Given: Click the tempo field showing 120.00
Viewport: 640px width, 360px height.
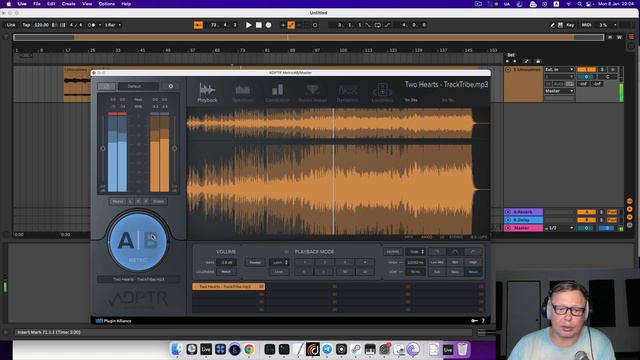Looking at the screenshot, I should [x=42, y=25].
